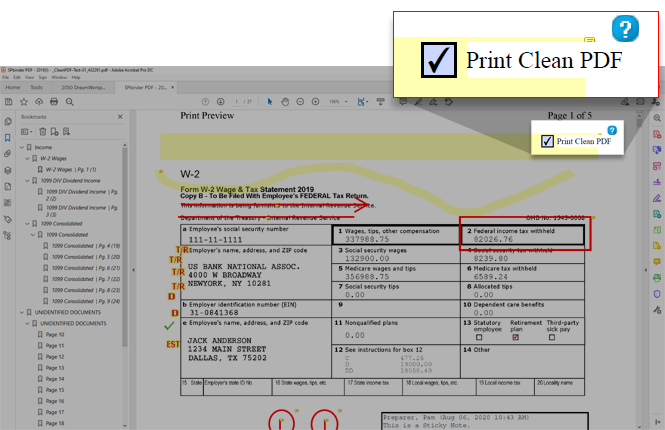Open the Page Thumbnails panel icon
Image resolution: width=665 pixels, height=430 pixels.
click(x=8, y=122)
